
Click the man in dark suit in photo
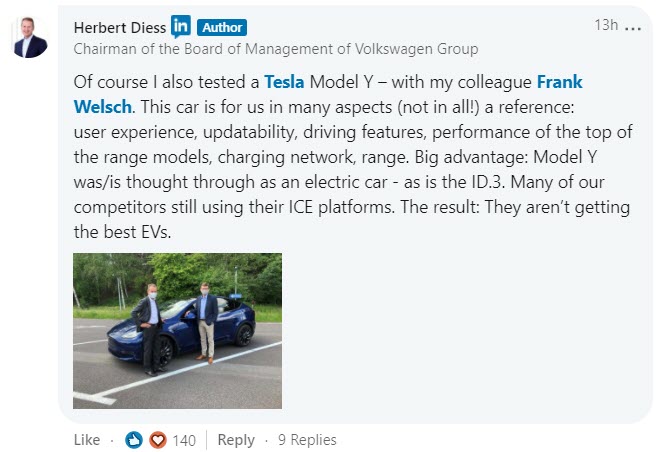tap(148, 329)
